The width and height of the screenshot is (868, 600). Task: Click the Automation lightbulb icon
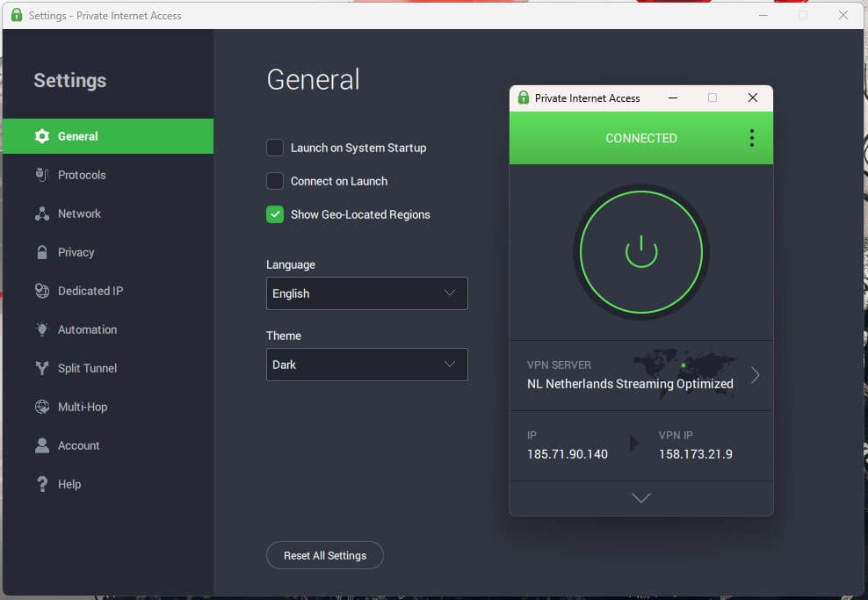42,329
